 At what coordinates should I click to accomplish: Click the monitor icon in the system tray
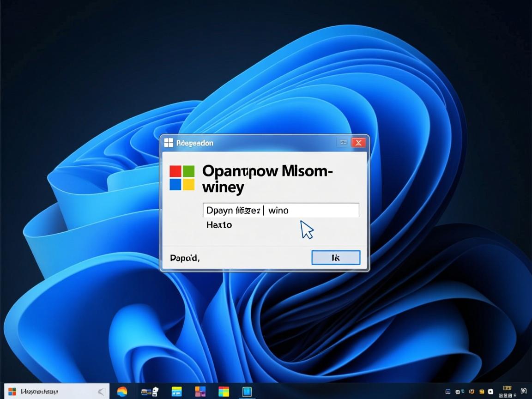click(x=447, y=392)
